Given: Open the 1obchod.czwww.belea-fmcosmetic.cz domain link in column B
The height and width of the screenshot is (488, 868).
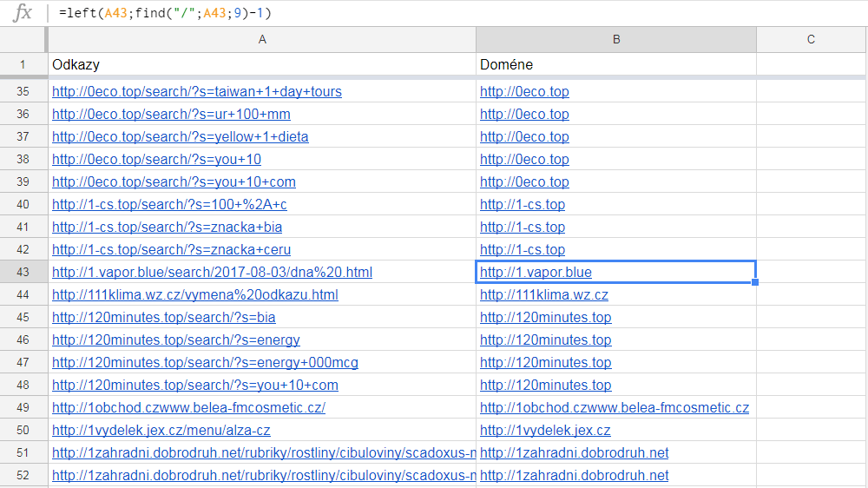Looking at the screenshot, I should pos(615,407).
